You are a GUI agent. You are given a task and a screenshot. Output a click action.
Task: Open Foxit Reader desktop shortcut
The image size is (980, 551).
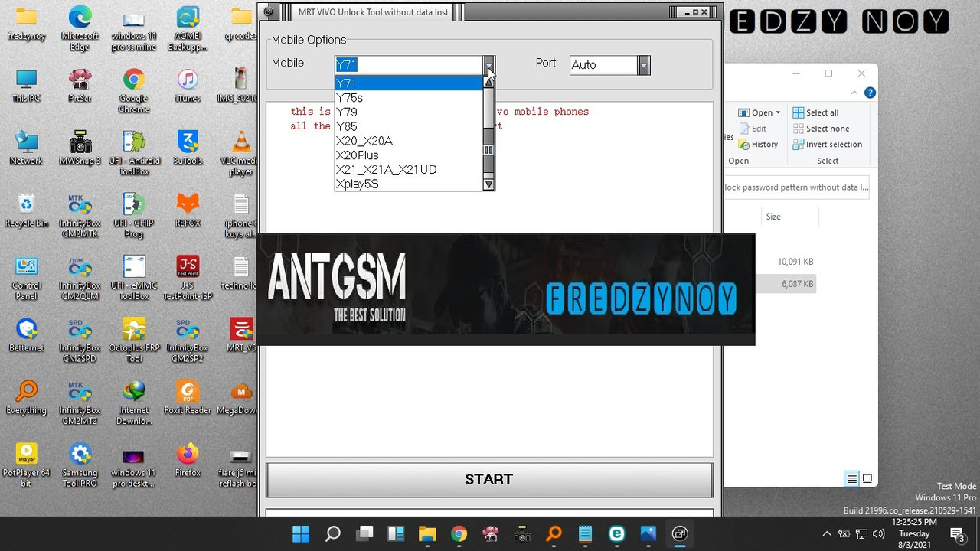pos(188,398)
